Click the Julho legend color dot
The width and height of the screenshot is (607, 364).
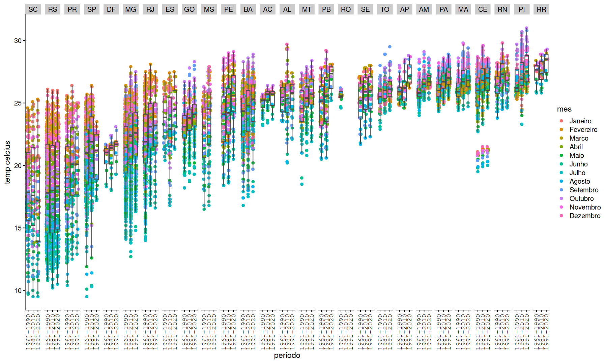561,173
